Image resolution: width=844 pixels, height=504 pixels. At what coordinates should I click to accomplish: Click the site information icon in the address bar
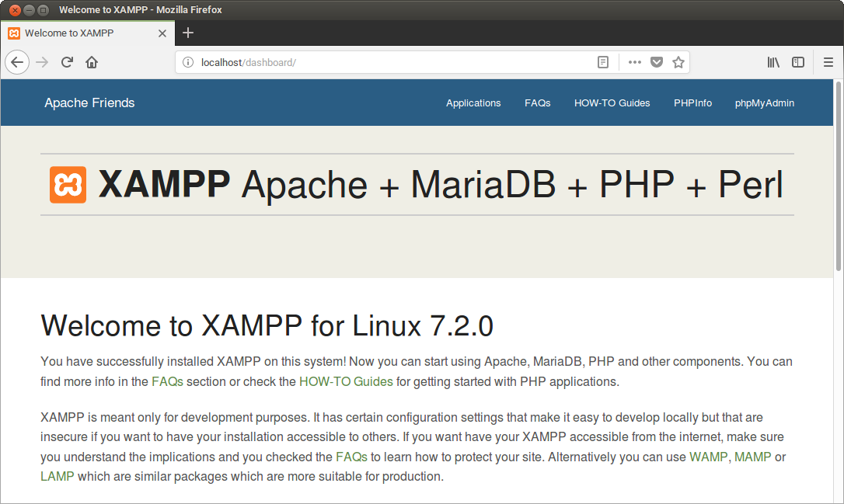coord(187,62)
